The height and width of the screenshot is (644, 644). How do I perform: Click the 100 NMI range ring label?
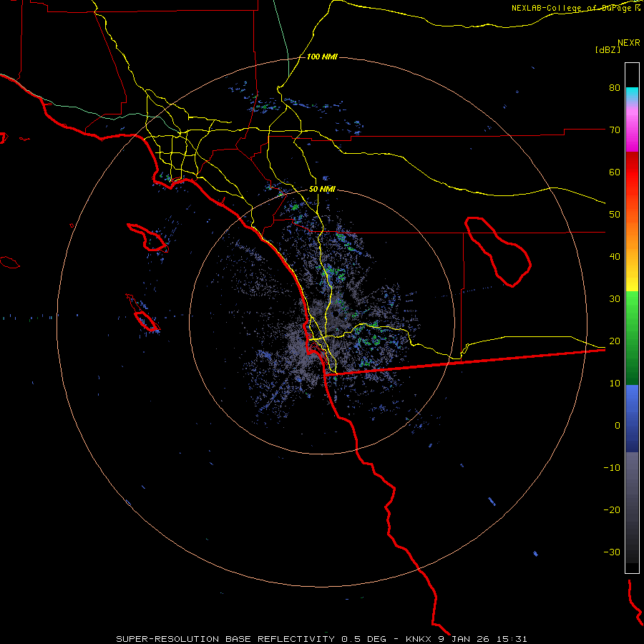pos(322,57)
